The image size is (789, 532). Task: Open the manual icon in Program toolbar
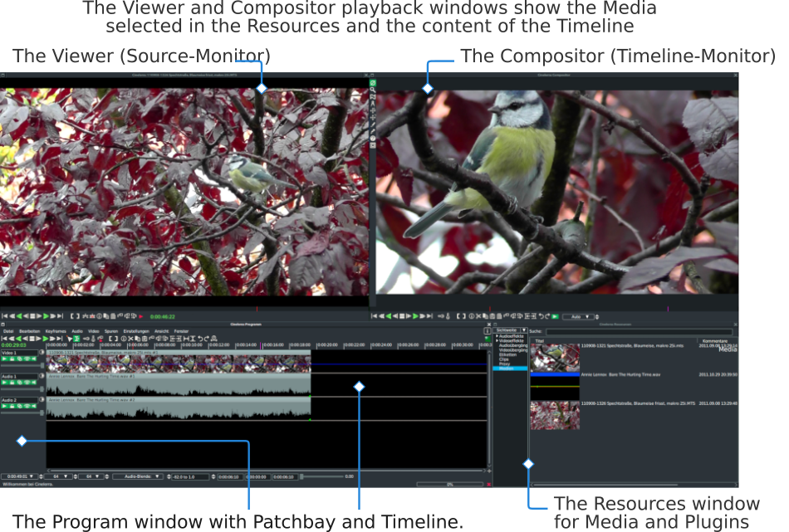[213, 339]
